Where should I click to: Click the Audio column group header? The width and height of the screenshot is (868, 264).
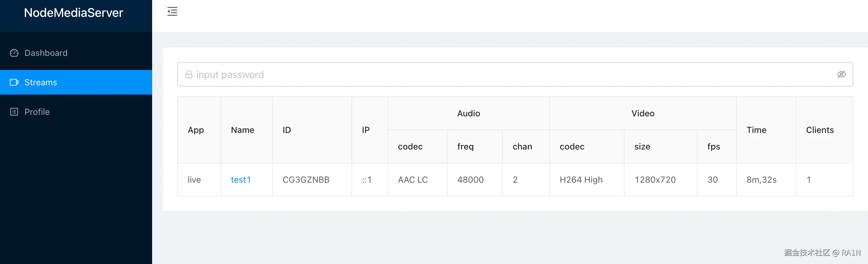point(468,113)
